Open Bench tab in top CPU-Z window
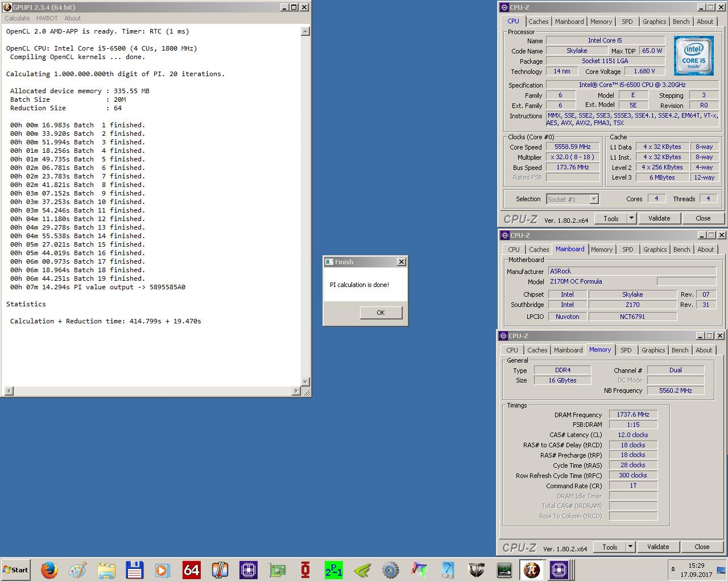This screenshot has height=582, width=728. pyautogui.click(x=681, y=22)
